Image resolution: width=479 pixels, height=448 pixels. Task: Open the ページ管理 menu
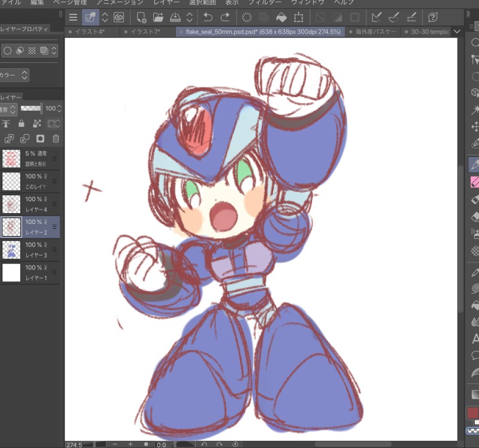(70, 2)
